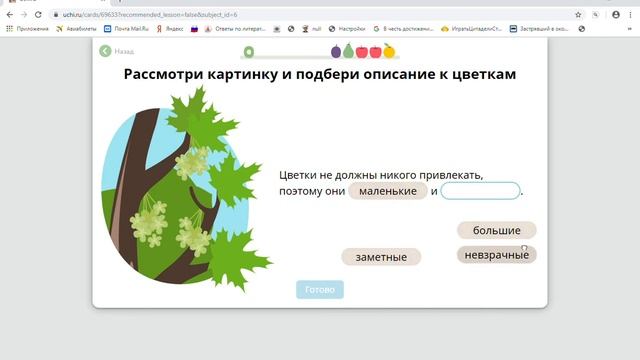
Task: Bookmark this page with the star
Action: pyautogui.click(x=578, y=15)
